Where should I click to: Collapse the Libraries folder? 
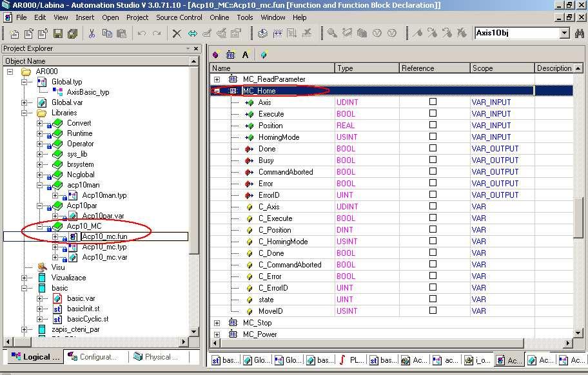[24, 113]
